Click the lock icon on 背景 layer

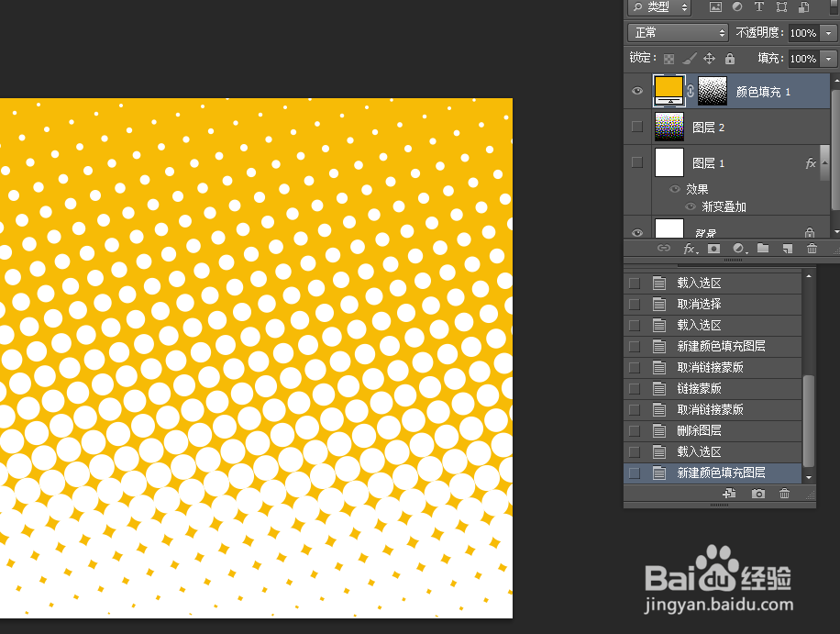810,233
